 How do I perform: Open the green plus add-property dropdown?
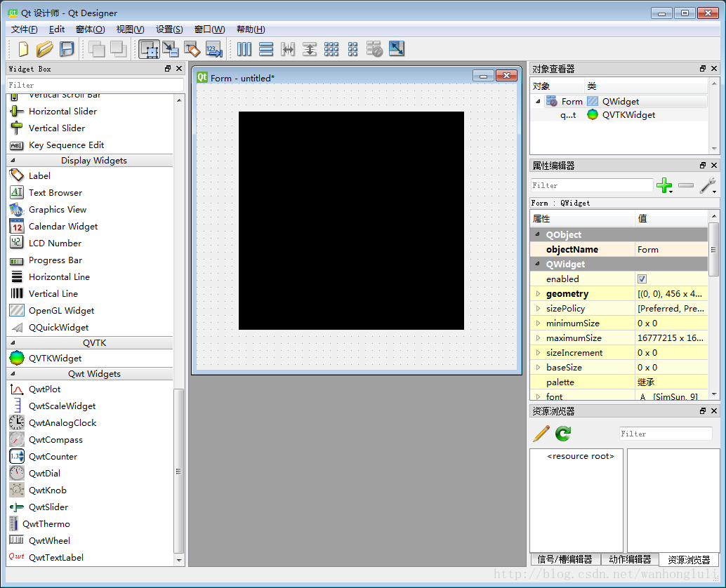pyautogui.click(x=664, y=185)
